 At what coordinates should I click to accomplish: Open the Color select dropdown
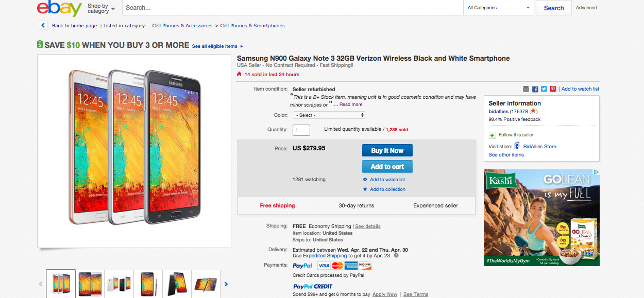pos(329,115)
